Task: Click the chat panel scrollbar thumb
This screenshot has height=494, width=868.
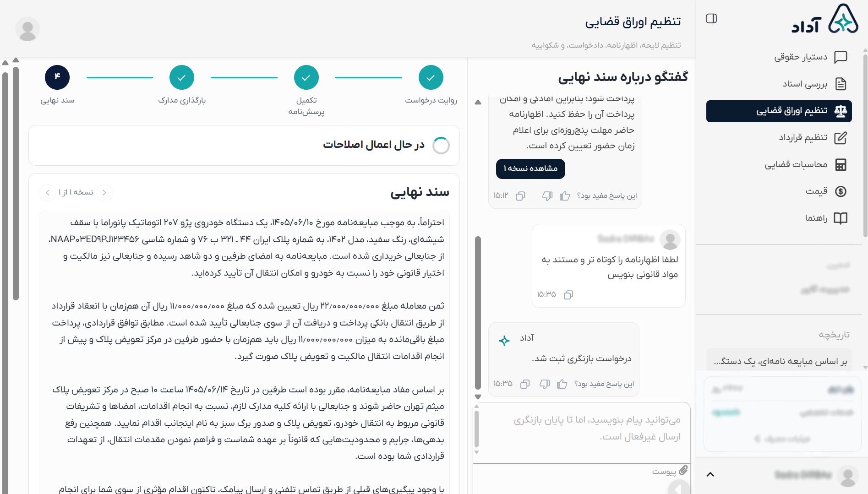Action: coord(478,313)
